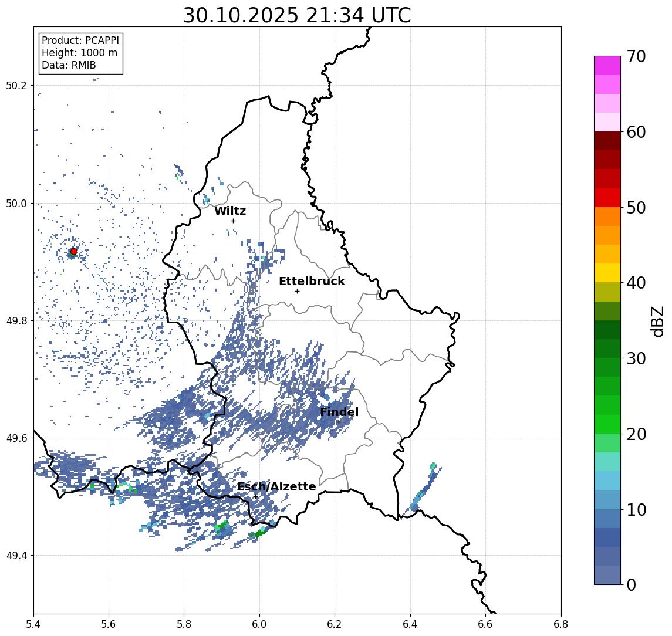Click the colorbar tick label 10
This screenshot has height=636, width=672.
[x=636, y=509]
